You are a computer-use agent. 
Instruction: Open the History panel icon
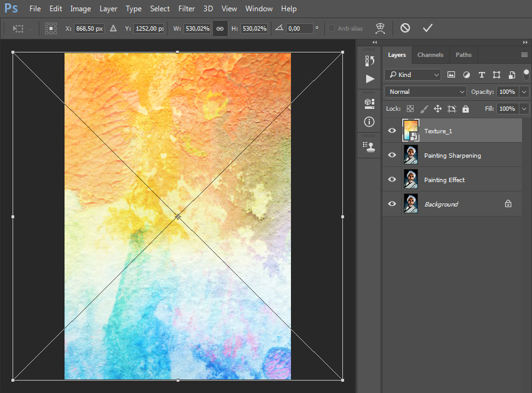coord(369,61)
